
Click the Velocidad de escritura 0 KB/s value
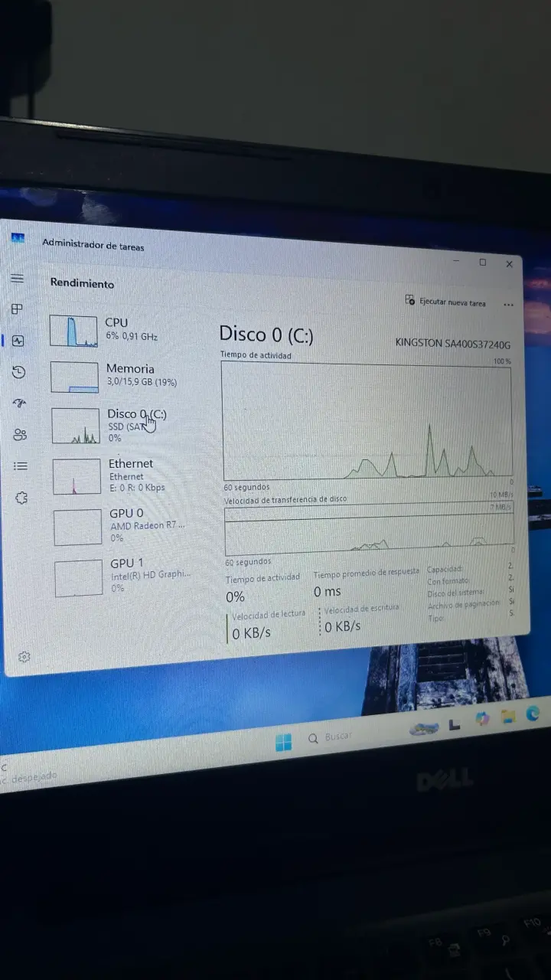coord(343,626)
